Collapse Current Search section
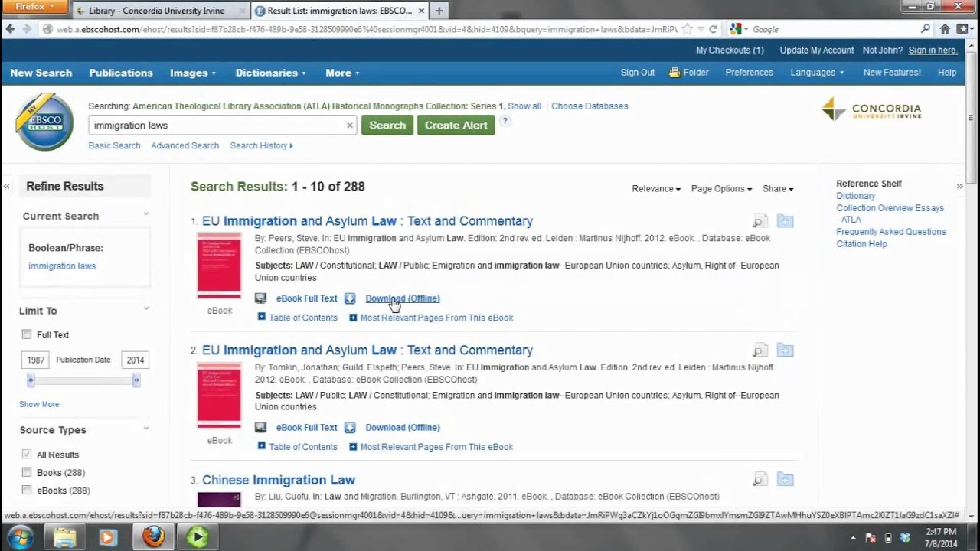The image size is (980, 551). 146,214
